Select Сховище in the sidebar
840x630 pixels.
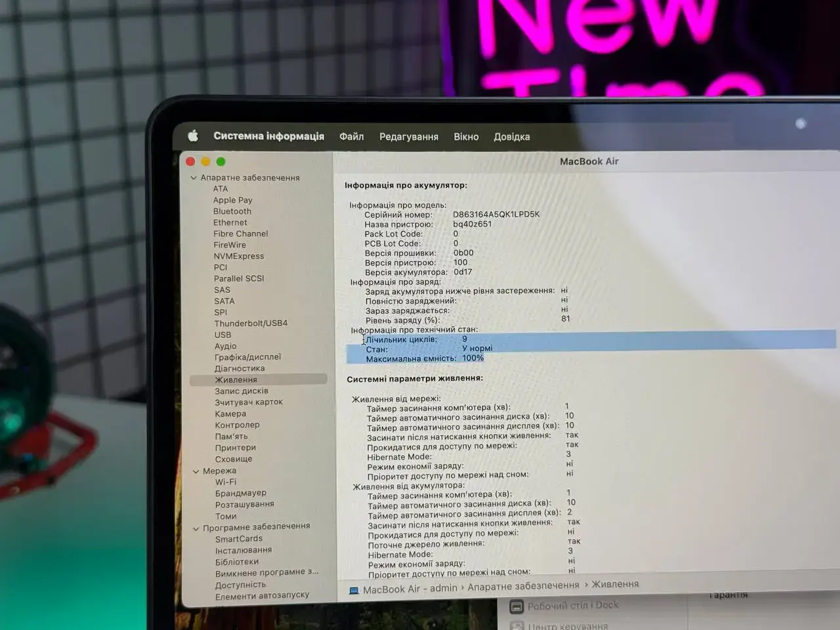point(234,459)
